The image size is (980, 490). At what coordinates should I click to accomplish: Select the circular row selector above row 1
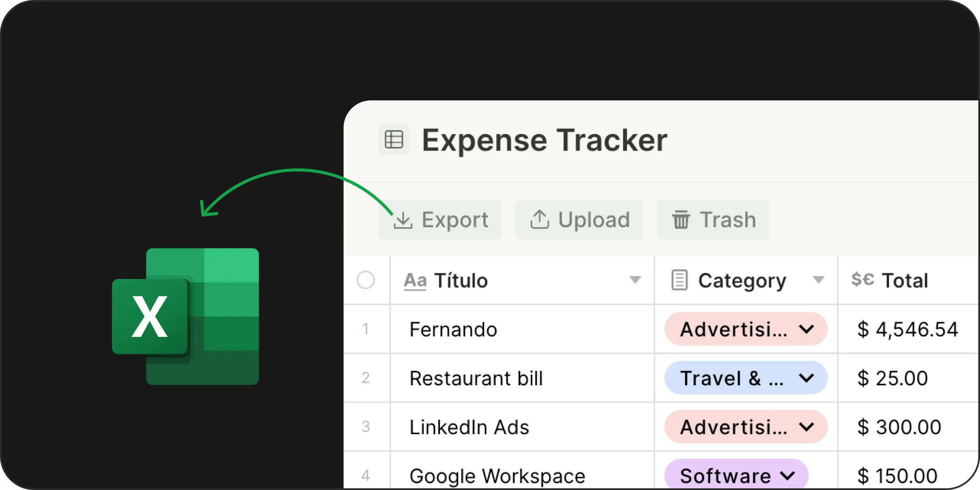coord(366,280)
